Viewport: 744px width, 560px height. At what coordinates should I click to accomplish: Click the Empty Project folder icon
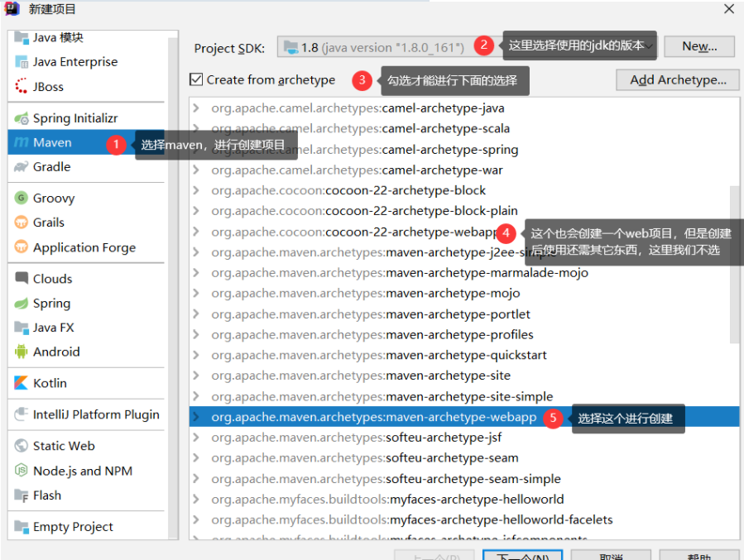tap(22, 526)
